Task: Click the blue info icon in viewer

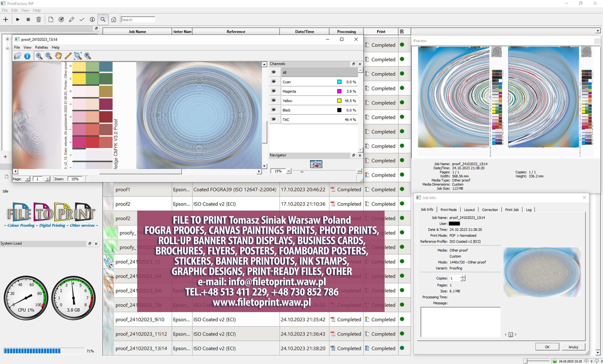Action: (x=27, y=56)
